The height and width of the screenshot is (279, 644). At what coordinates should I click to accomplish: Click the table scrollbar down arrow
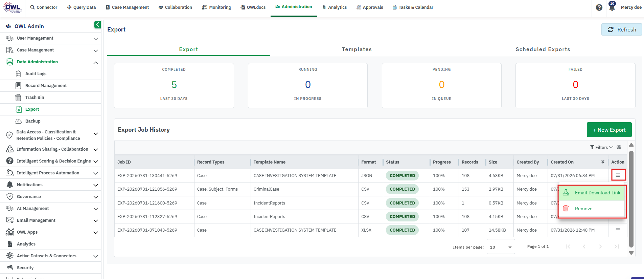(x=631, y=253)
